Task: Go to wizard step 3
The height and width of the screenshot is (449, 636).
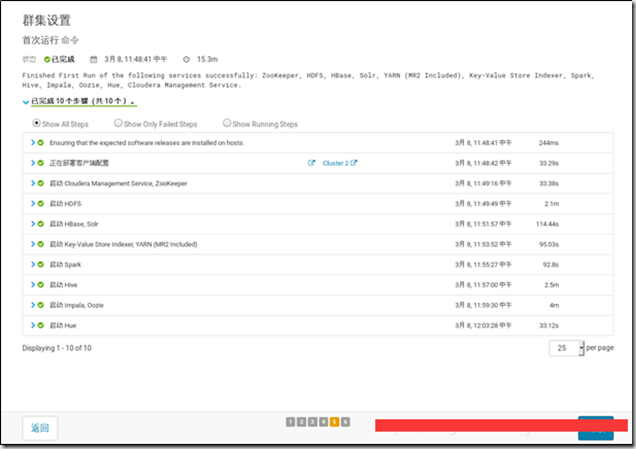Action: point(312,422)
